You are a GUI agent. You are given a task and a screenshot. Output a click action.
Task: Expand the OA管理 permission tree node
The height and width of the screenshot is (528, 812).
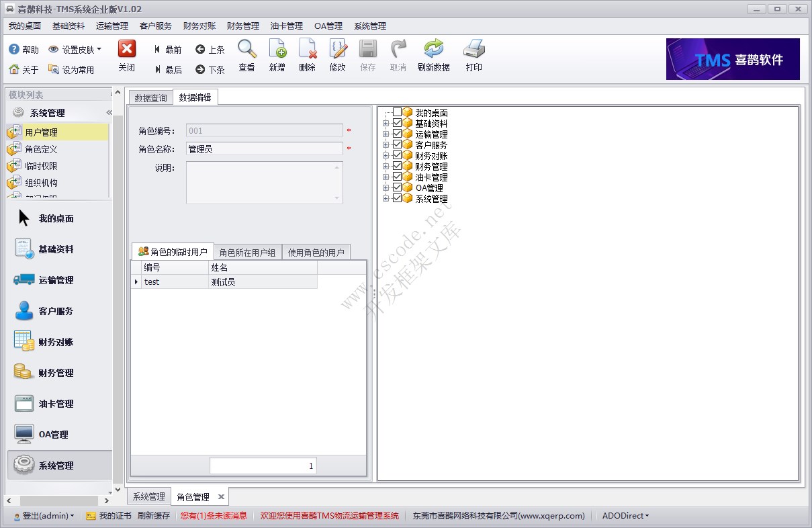tap(386, 188)
